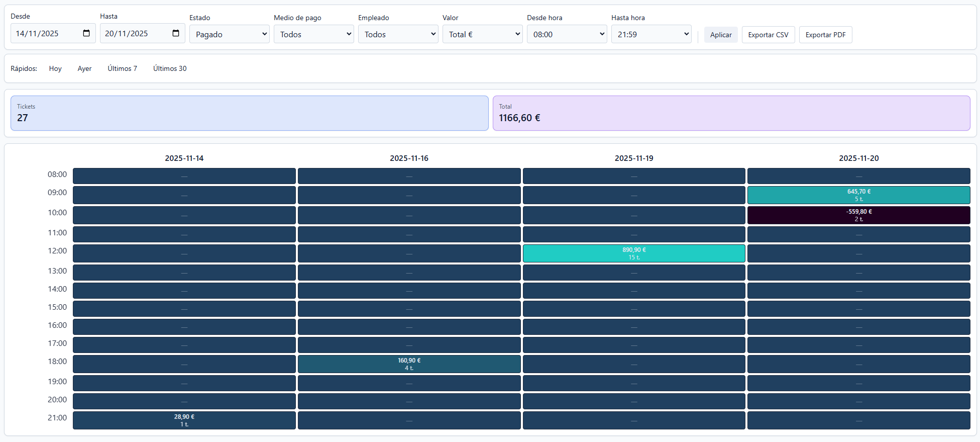Choose the Ayer quick filter
Image resolution: width=980 pixels, height=442 pixels.
pos(84,68)
